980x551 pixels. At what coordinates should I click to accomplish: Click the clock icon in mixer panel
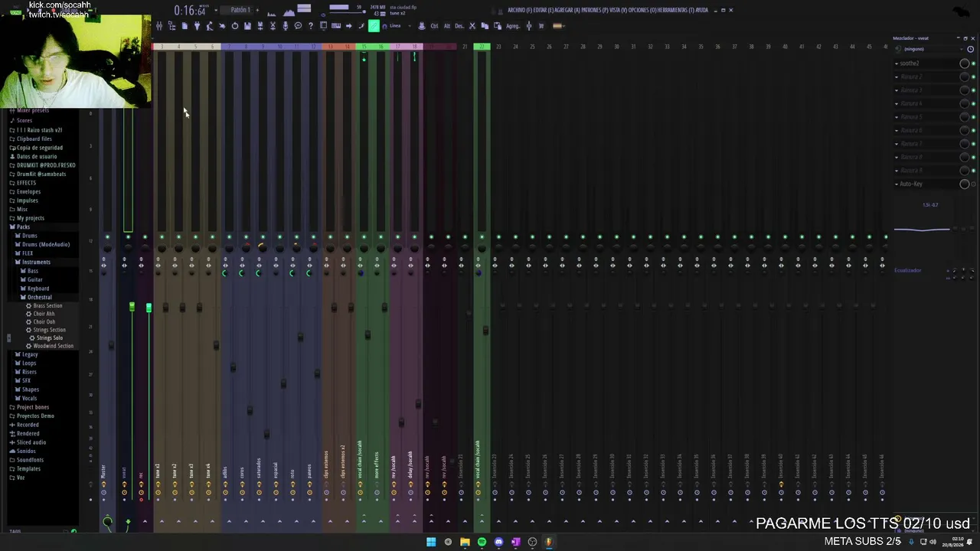(970, 49)
